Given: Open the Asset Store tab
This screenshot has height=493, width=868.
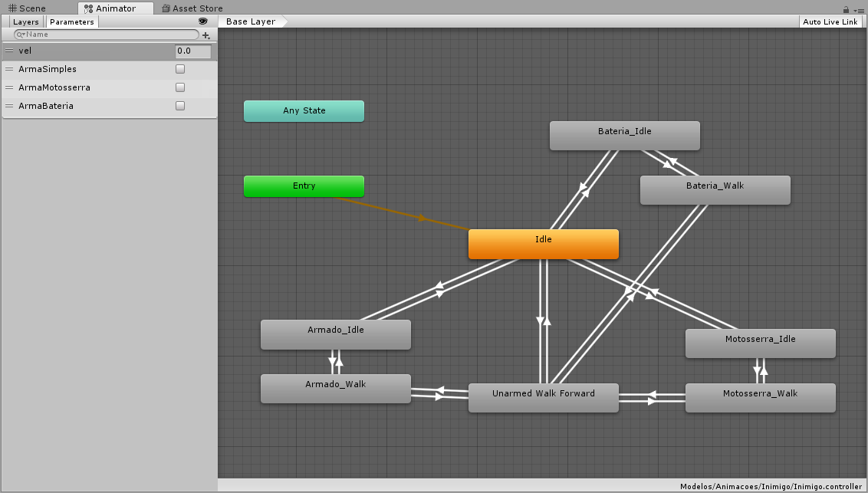Looking at the screenshot, I should (x=192, y=8).
